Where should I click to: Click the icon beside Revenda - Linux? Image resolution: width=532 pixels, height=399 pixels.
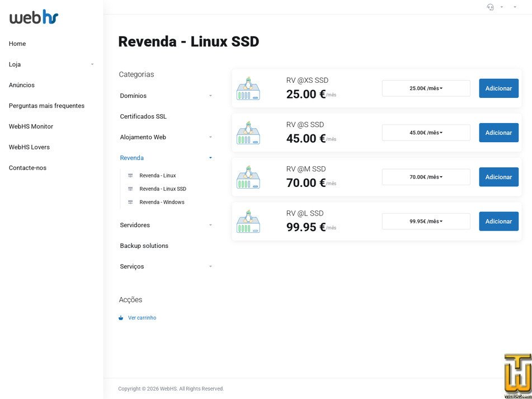[x=130, y=175]
